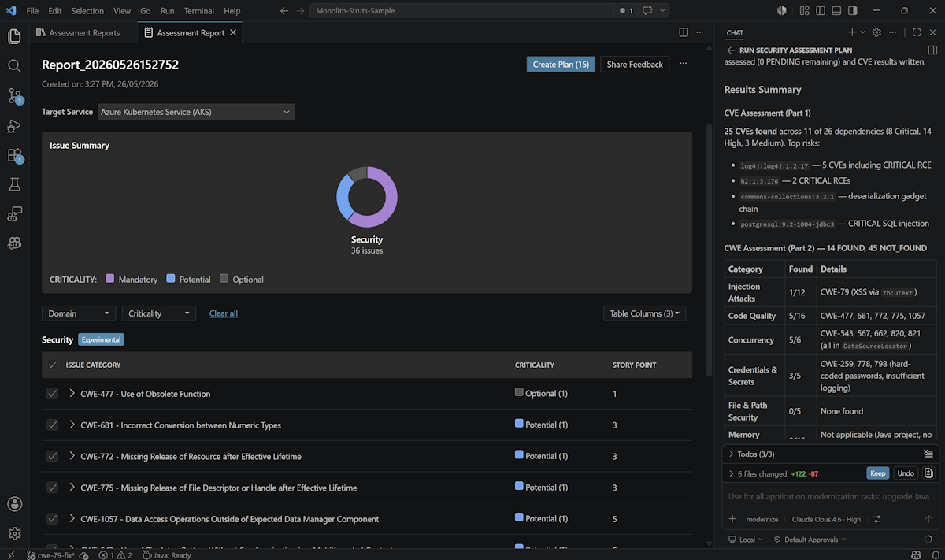Open the editor tab bar more actions menu
This screenshot has height=560, width=945.
click(x=699, y=32)
